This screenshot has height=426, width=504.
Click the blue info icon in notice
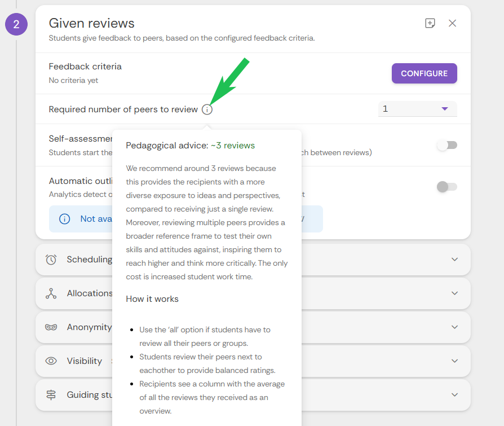65,219
